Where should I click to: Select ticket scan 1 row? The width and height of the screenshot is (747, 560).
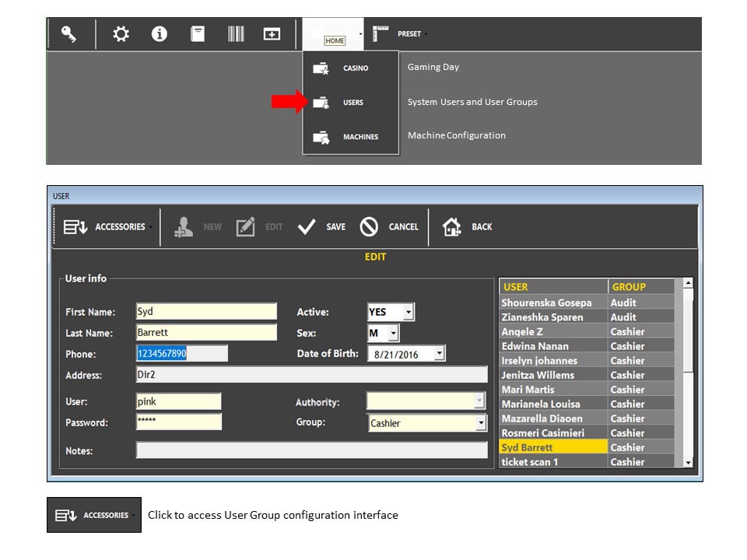tap(587, 461)
